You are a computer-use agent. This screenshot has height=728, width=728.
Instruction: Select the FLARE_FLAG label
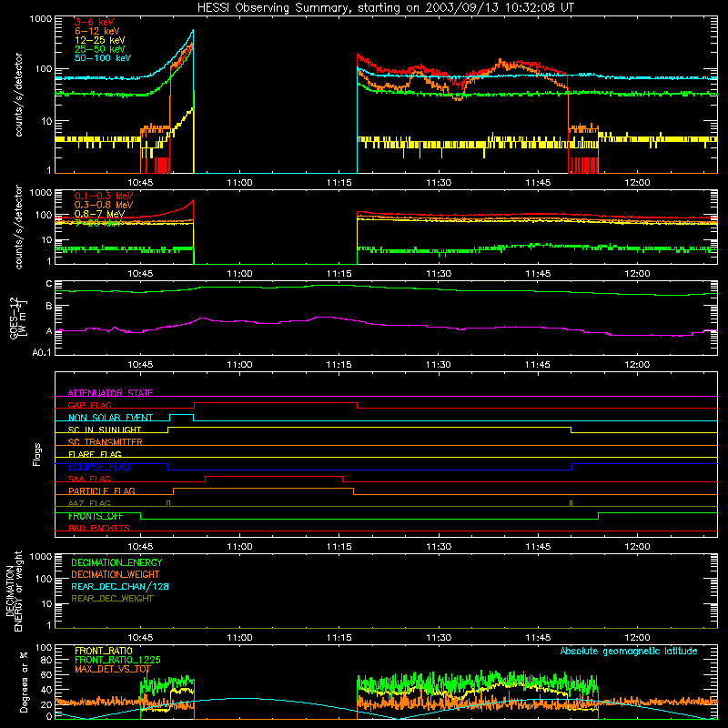(95, 454)
